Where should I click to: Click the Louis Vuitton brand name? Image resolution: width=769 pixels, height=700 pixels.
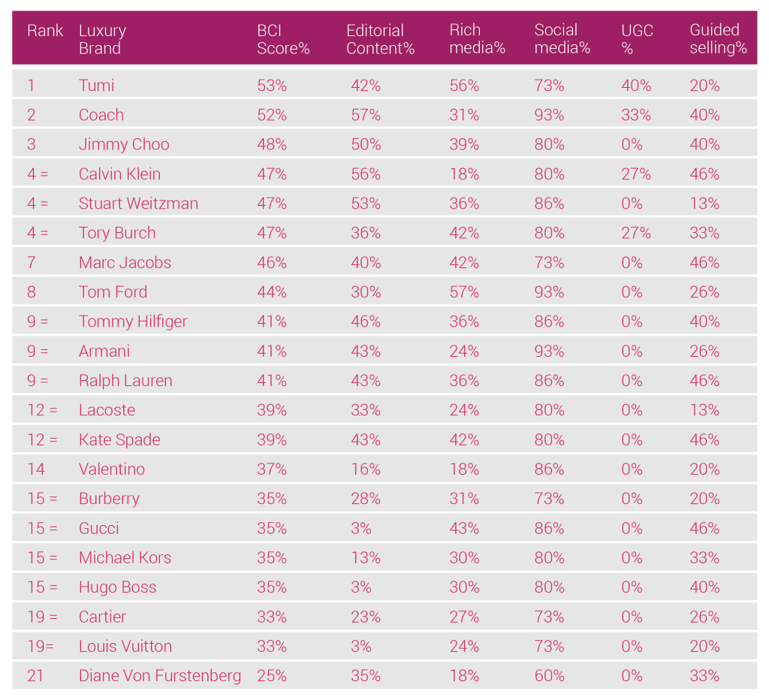(x=125, y=646)
